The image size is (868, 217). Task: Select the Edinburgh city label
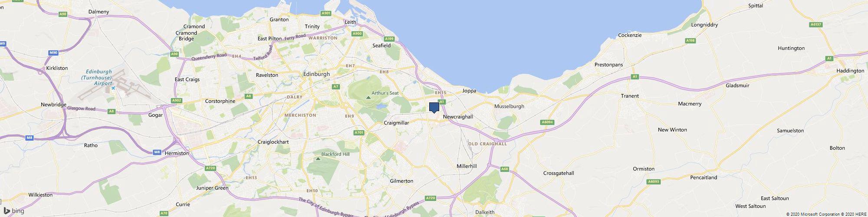click(x=316, y=74)
